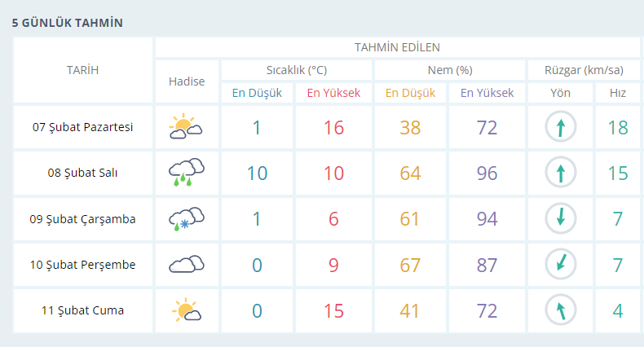Viewport: 644px width, 347px height.
Task: Click the cloudy icon for 10 Şubat Perşembe
Action: 187,264
